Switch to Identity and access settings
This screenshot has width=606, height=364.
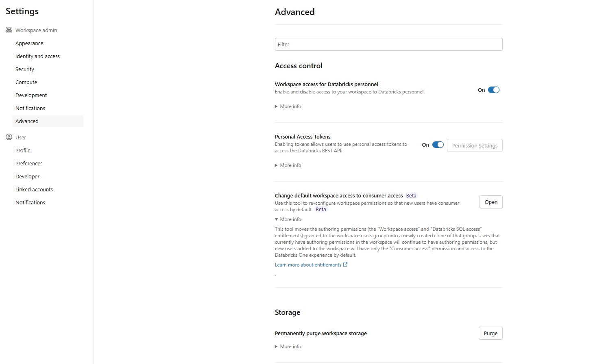tap(37, 56)
